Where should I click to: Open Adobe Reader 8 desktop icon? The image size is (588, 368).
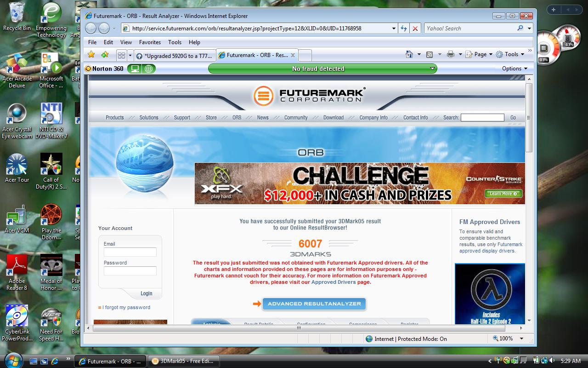click(17, 273)
